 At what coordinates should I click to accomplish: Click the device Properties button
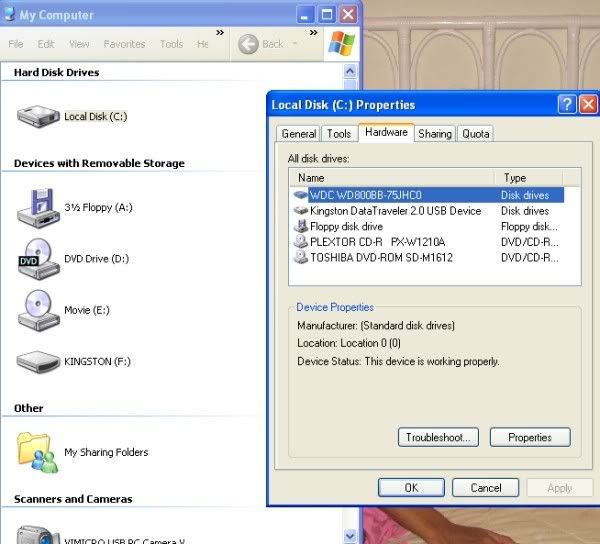530,437
